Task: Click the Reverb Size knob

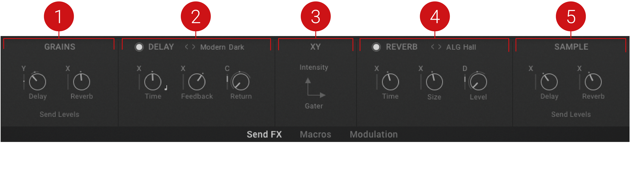Action: point(434,82)
